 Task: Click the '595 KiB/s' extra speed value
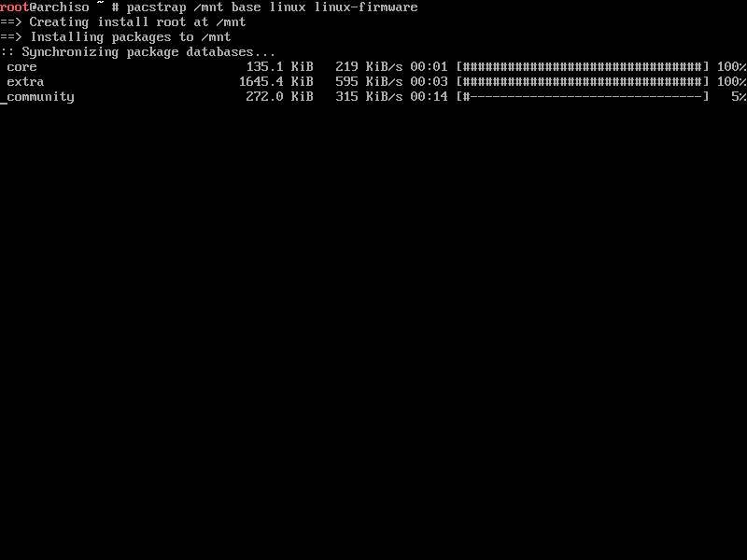(x=369, y=81)
